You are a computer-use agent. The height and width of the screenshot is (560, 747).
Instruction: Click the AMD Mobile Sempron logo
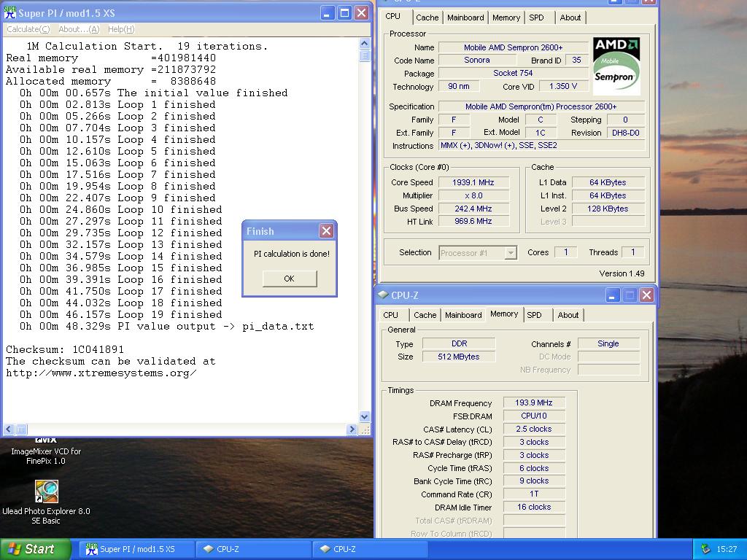tap(616, 66)
